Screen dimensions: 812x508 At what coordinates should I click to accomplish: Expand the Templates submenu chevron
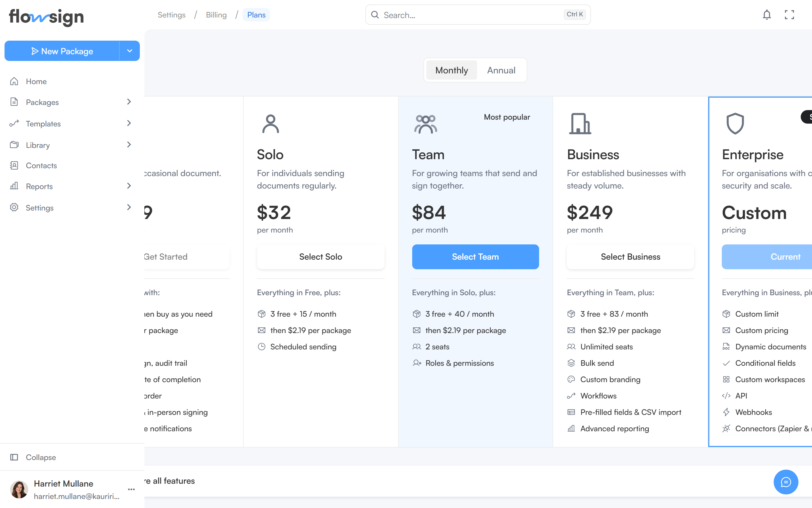[x=129, y=123]
